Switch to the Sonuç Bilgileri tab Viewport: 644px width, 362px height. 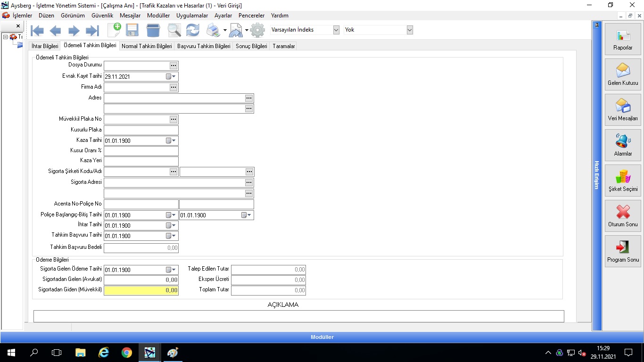point(251,46)
